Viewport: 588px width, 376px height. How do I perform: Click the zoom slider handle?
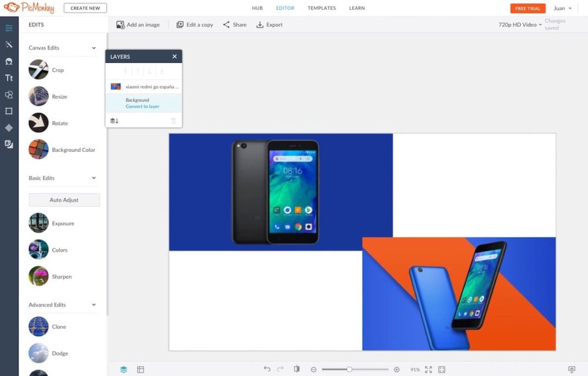[349, 369]
